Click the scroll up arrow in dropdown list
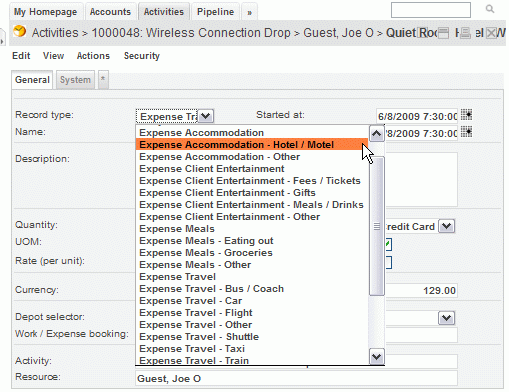The height and width of the screenshot is (392, 509). pos(377,134)
